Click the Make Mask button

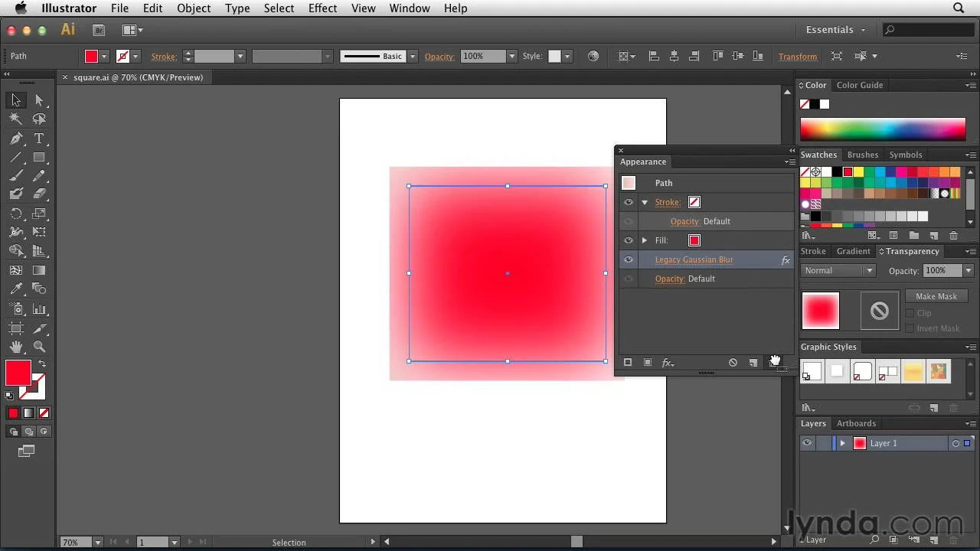pyautogui.click(x=936, y=296)
